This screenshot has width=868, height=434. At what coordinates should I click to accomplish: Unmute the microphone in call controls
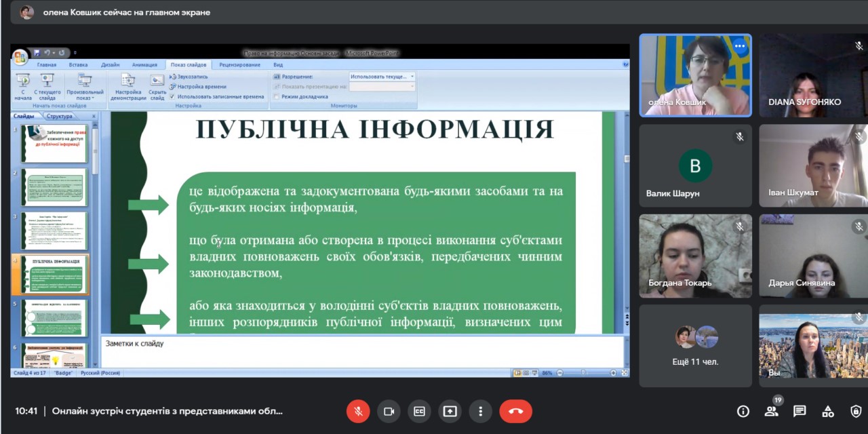tap(358, 411)
